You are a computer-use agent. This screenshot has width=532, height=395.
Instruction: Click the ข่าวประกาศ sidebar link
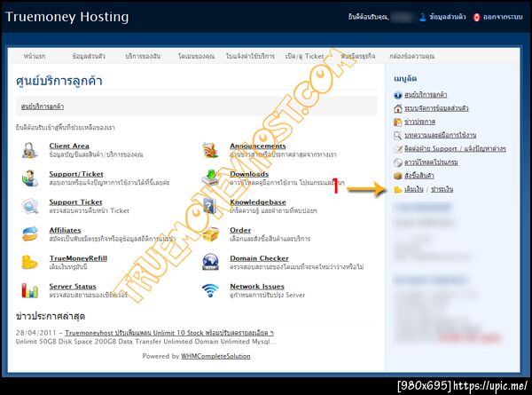(x=419, y=122)
